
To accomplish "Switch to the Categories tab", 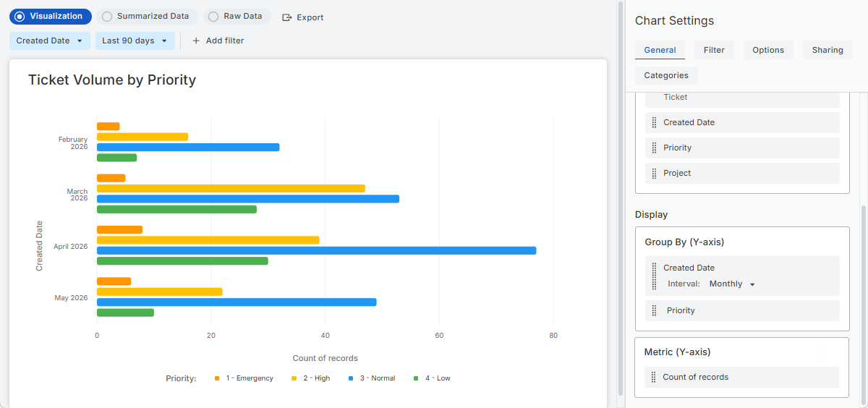I will tap(666, 75).
